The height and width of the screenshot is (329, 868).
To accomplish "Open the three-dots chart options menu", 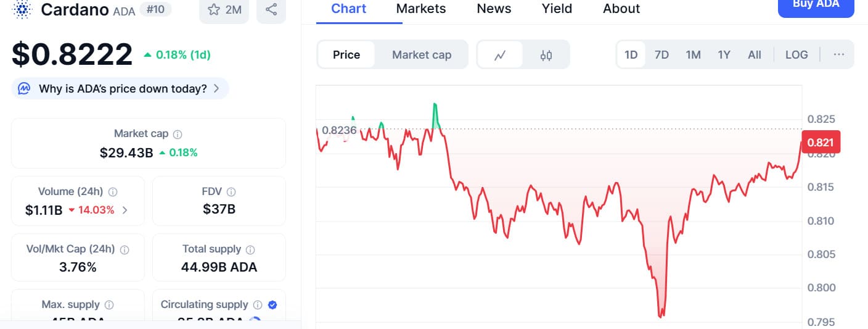I will (838, 55).
